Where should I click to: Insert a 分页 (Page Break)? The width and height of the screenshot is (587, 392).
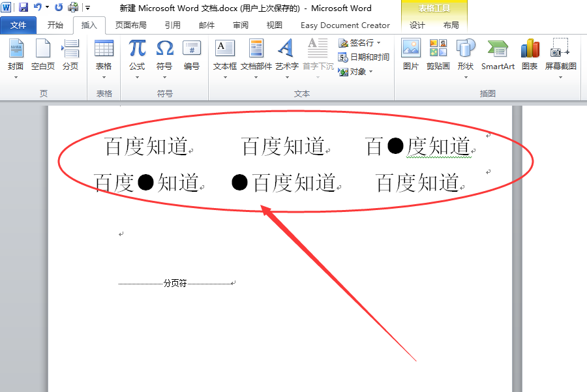pos(70,54)
